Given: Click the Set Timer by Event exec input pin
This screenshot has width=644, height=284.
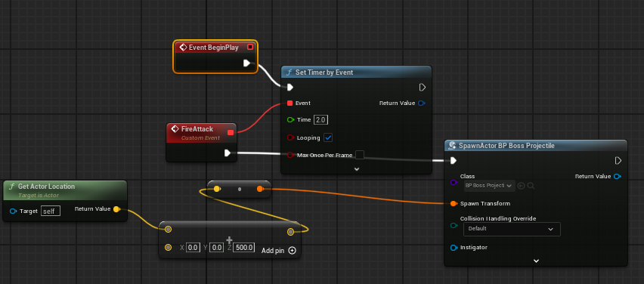Looking at the screenshot, I should [x=290, y=88].
